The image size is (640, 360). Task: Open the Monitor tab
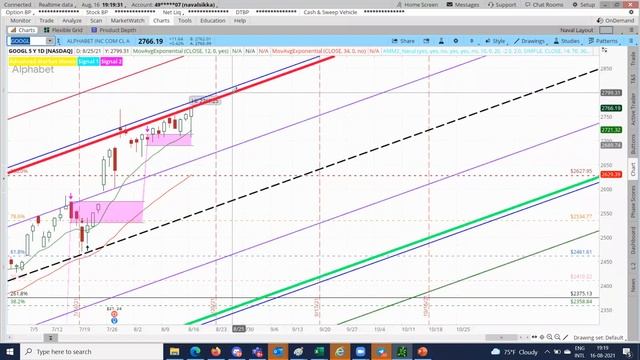click(x=20, y=20)
